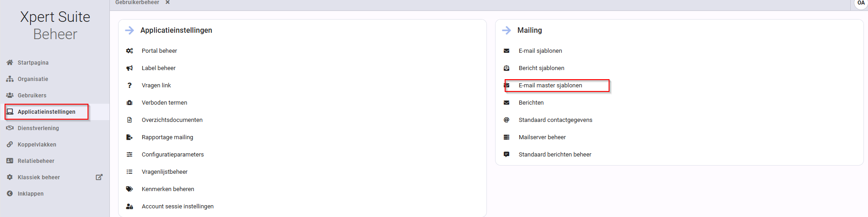Click the question mark icon for Vragen link
The image size is (868, 217).
point(129,85)
